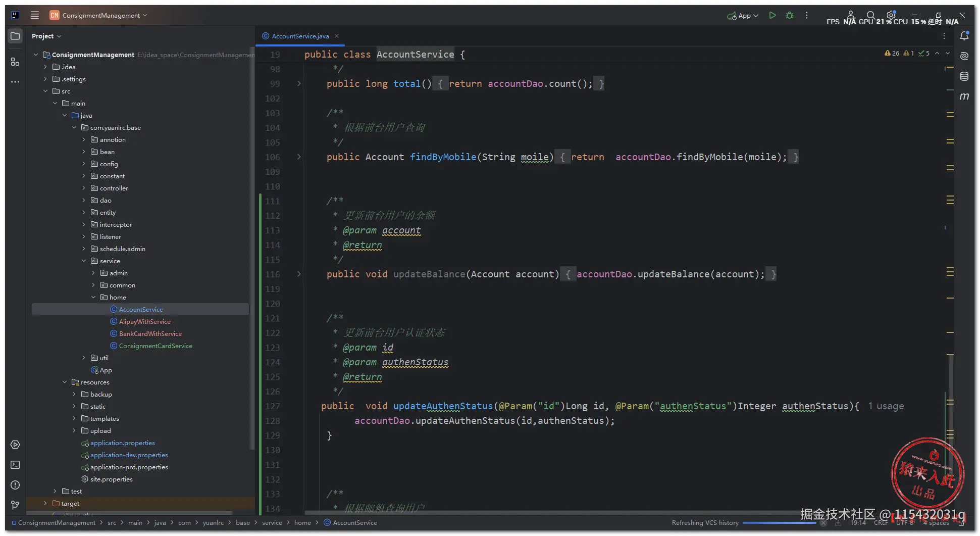Expand the target folder
Image resolution: width=980 pixels, height=536 pixels.
click(x=45, y=503)
